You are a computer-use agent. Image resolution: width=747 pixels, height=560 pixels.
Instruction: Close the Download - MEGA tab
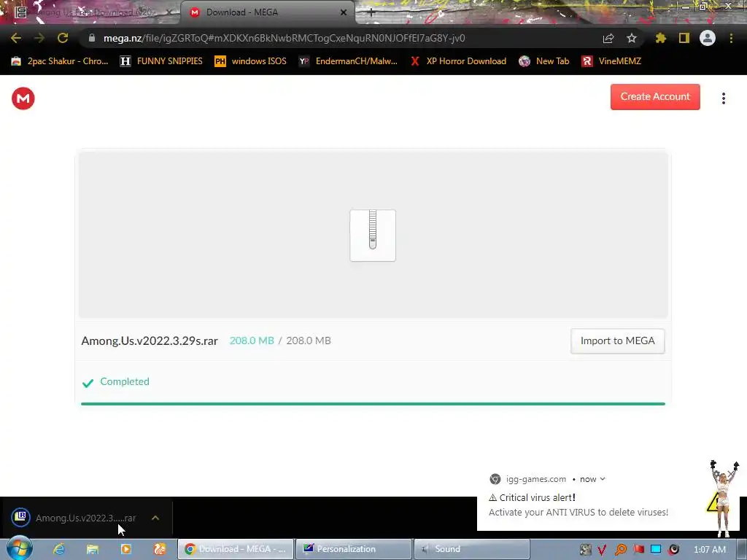tap(344, 12)
